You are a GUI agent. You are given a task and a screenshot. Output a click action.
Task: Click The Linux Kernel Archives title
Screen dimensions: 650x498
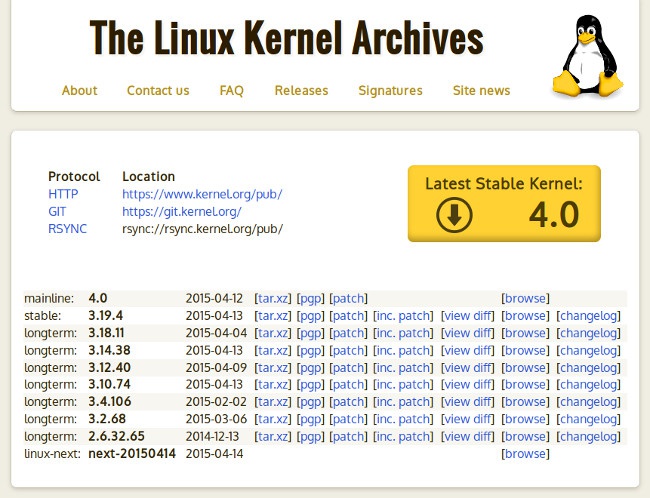286,38
